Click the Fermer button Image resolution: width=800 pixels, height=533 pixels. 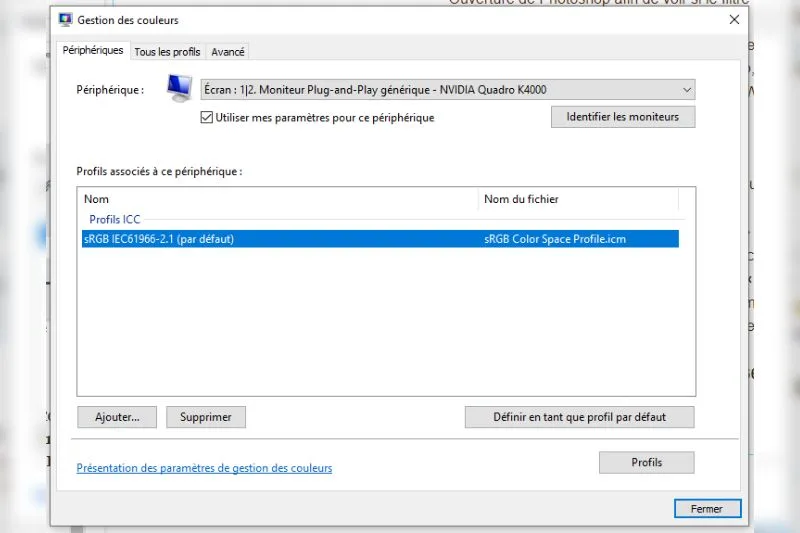coord(707,509)
